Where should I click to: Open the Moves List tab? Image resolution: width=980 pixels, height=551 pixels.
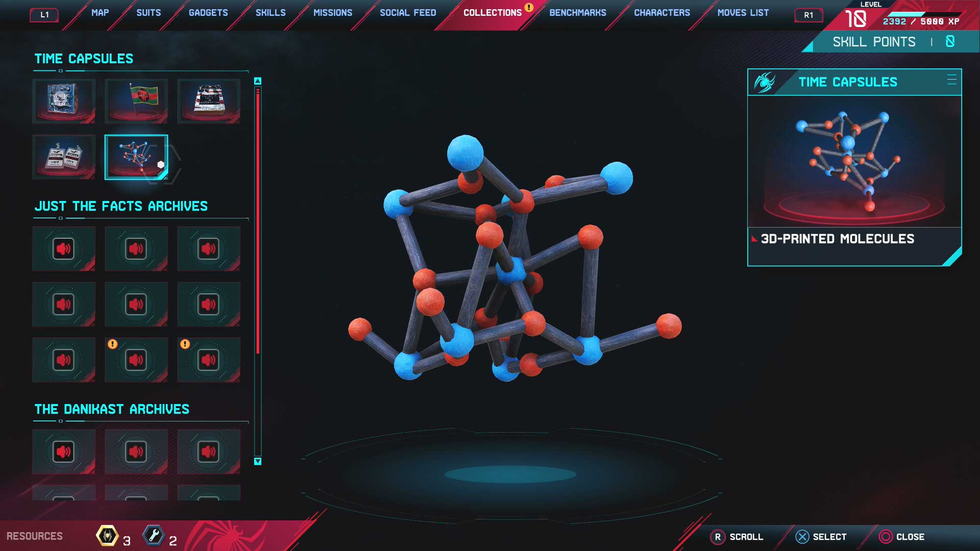[743, 13]
